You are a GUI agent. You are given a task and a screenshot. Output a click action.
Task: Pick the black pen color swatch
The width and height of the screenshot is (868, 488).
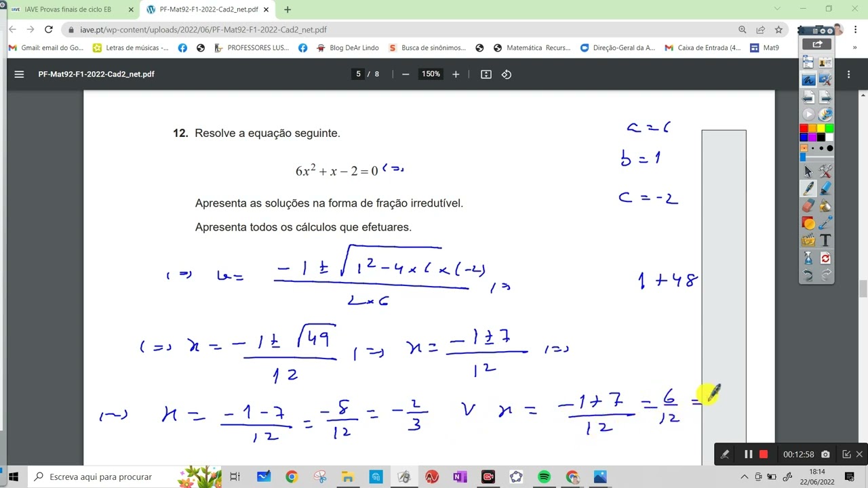click(821, 137)
